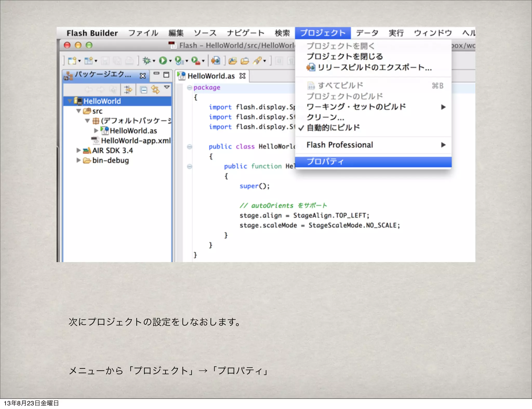532x409 pixels.
Task: Open the 編集 menu
Action: click(x=176, y=33)
